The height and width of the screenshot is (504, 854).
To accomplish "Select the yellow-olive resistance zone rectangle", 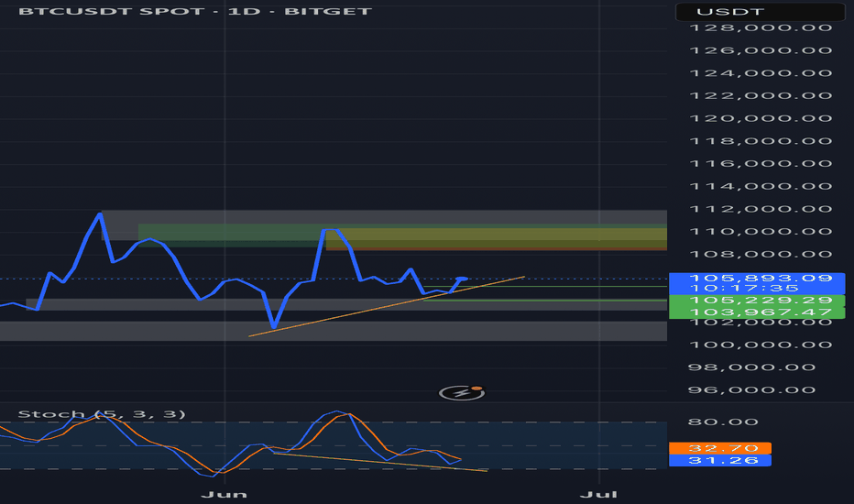I will [x=496, y=238].
